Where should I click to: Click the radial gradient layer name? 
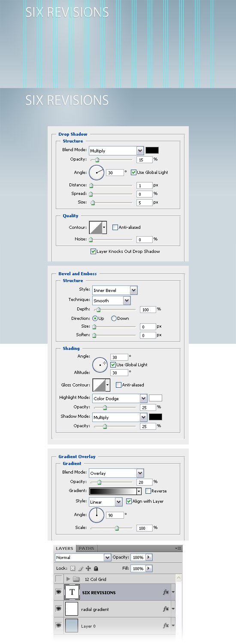click(95, 609)
